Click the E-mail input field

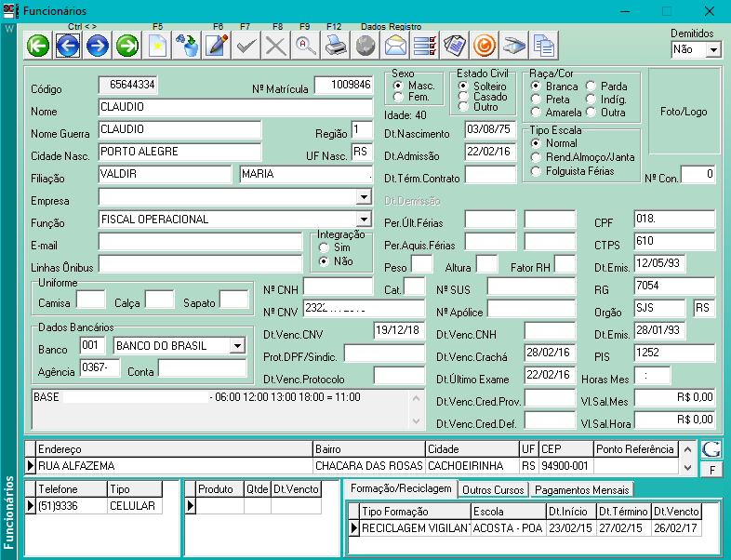[200, 242]
